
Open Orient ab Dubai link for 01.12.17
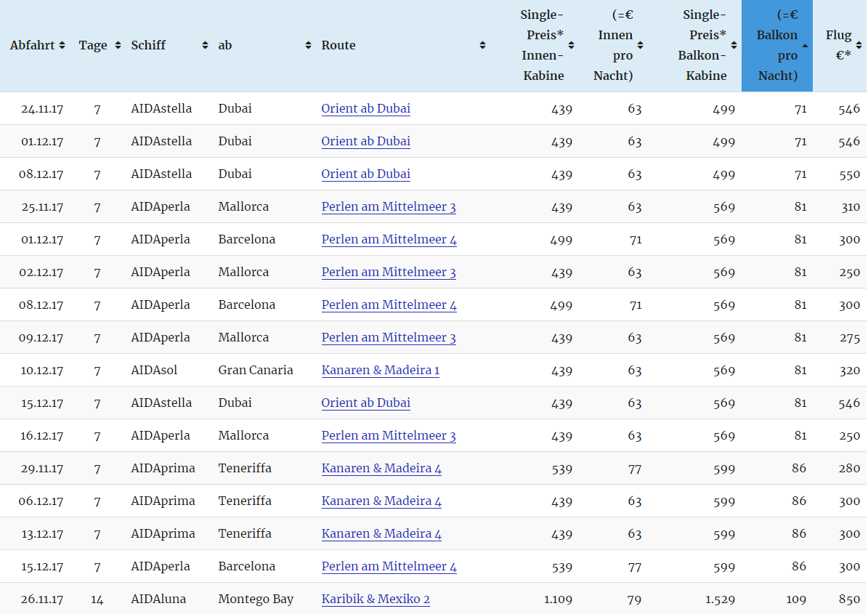[x=366, y=141]
